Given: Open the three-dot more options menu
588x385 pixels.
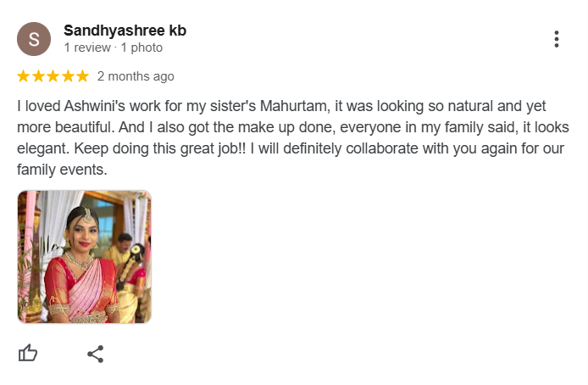Looking at the screenshot, I should pyautogui.click(x=557, y=39).
